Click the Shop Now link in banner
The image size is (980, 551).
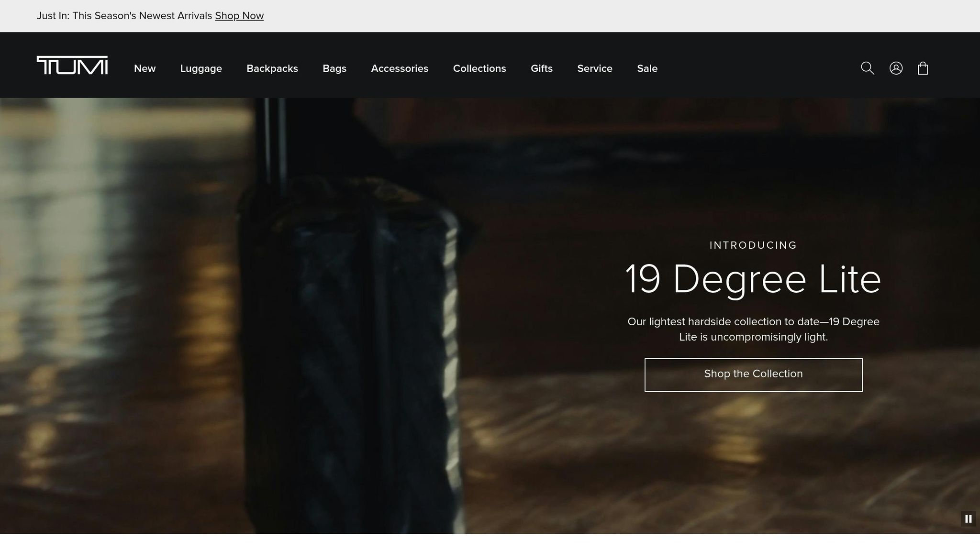coord(239,16)
